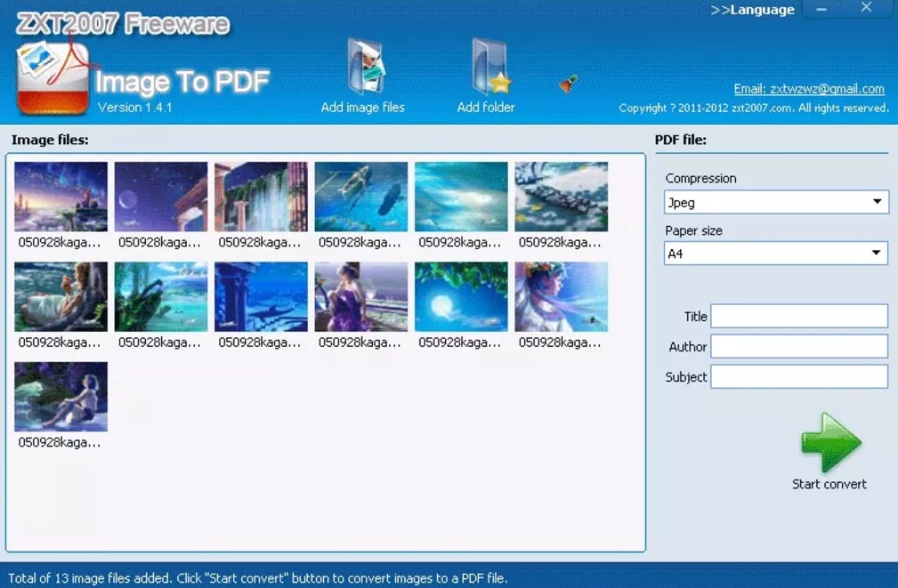Pick the thumbnail with the full moon under leaves
The image size is (898, 588).
pyautogui.click(x=461, y=297)
